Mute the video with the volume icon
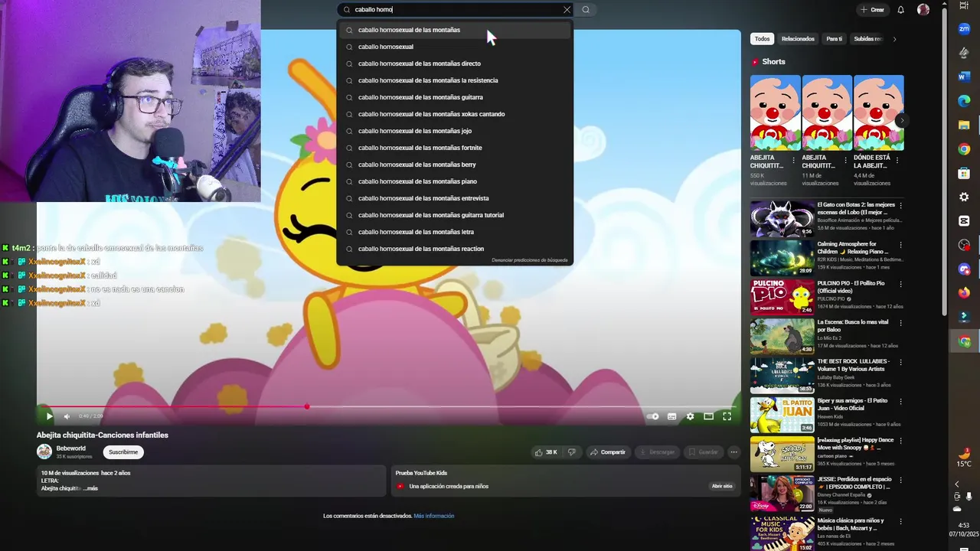The image size is (980, 551). click(67, 416)
